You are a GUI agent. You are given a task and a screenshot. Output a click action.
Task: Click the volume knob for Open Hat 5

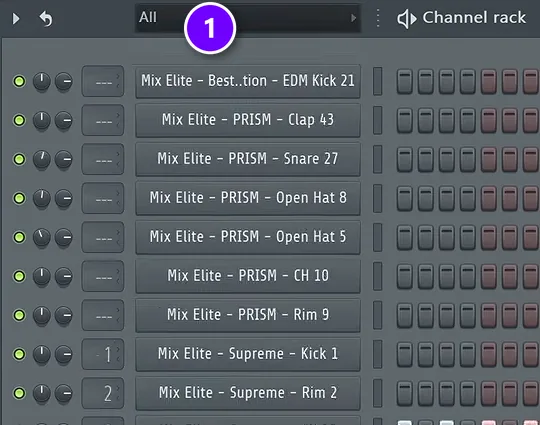pyautogui.click(x=64, y=237)
